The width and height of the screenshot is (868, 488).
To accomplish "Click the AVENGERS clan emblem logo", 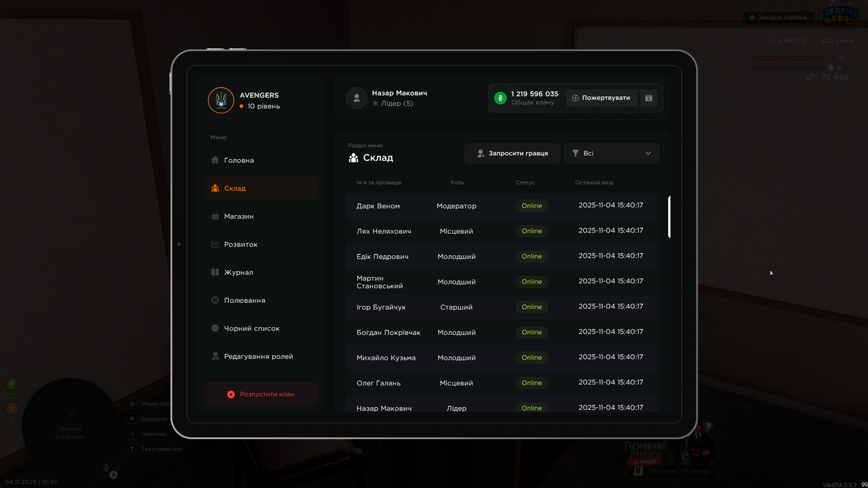I will pyautogui.click(x=221, y=100).
